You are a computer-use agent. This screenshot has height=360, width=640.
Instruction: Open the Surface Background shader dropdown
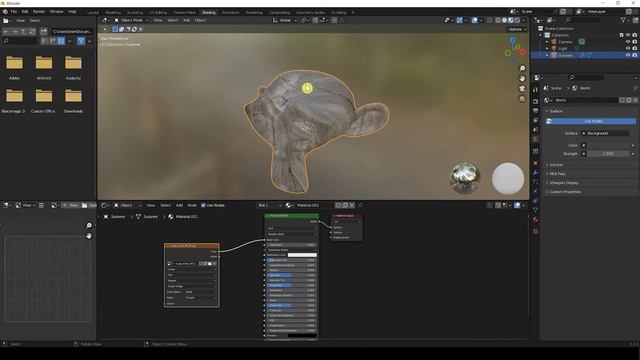point(604,133)
